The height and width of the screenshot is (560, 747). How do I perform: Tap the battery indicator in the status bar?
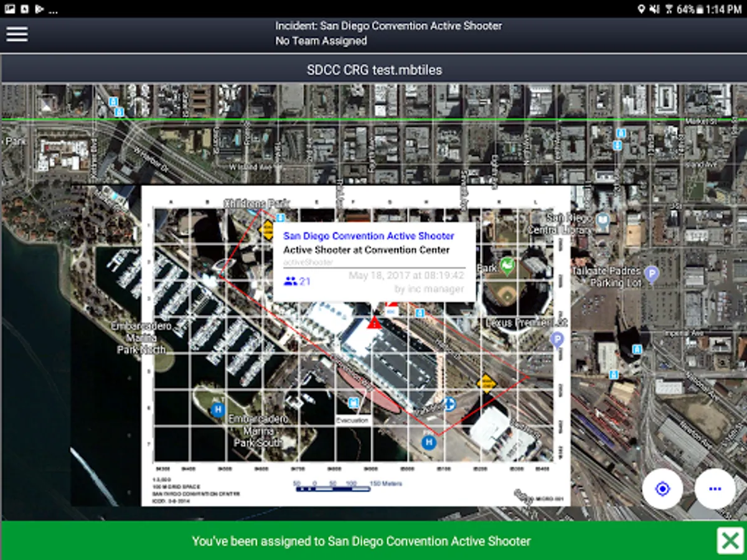pyautogui.click(x=700, y=9)
